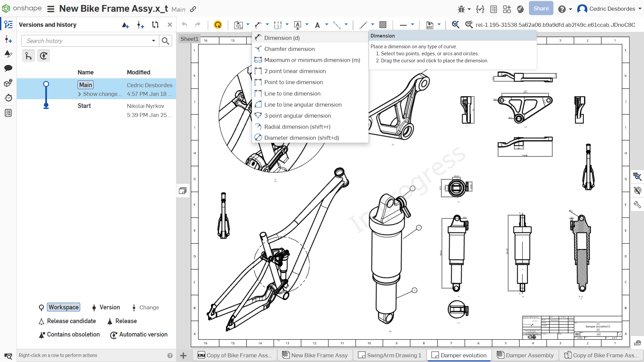Expand Show changes under Main
Screen dimensions: 644x362
coord(100,94)
